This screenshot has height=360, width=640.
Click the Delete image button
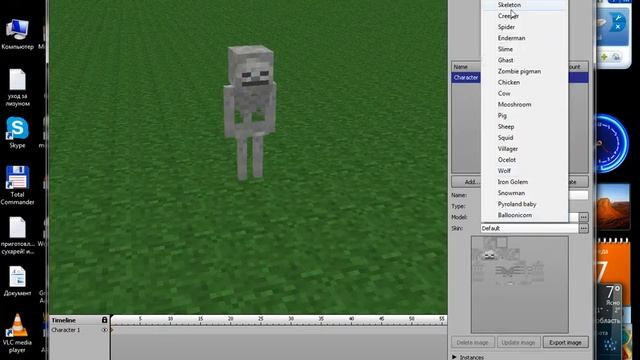[473, 342]
